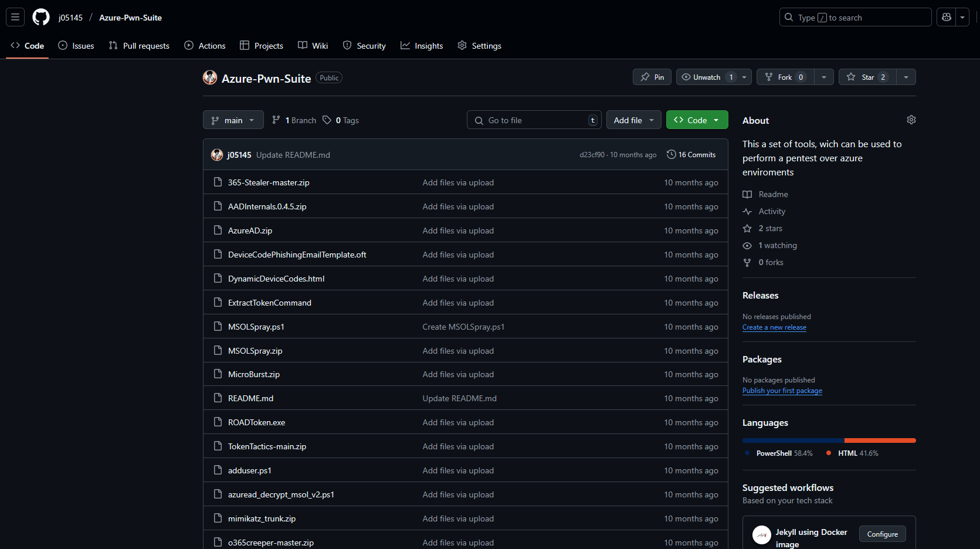
Task: Pin this repository
Action: pyautogui.click(x=652, y=77)
